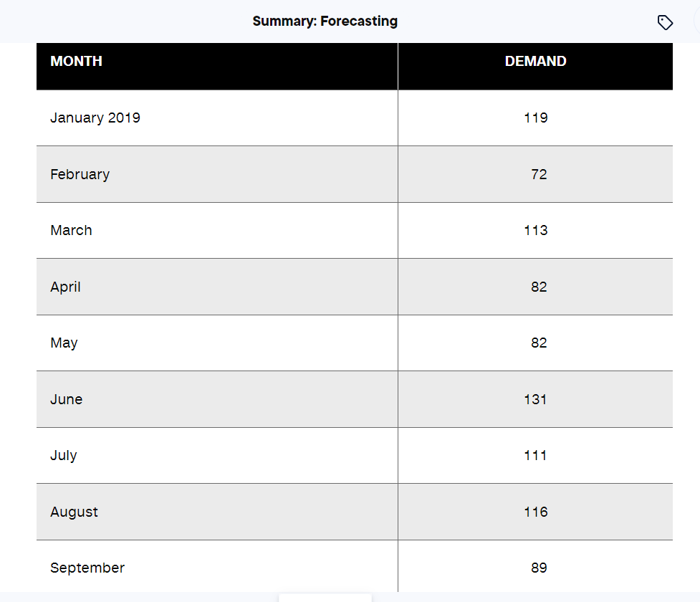Click demand value 72 for February
The width and height of the screenshot is (700, 602).
click(539, 174)
